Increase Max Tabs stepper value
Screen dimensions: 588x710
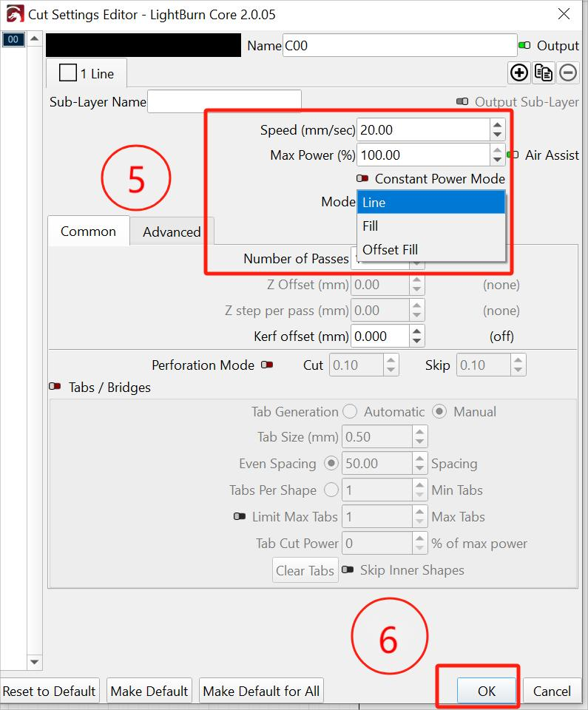[419, 512]
